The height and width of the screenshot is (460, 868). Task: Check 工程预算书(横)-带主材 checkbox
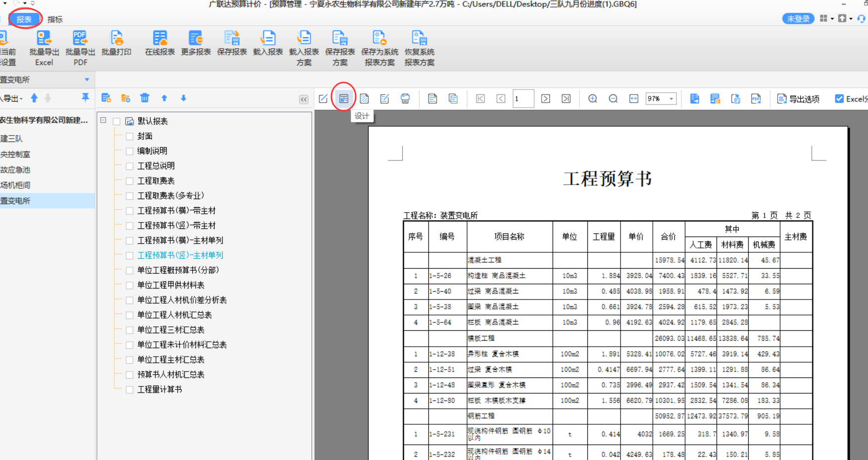tap(130, 211)
